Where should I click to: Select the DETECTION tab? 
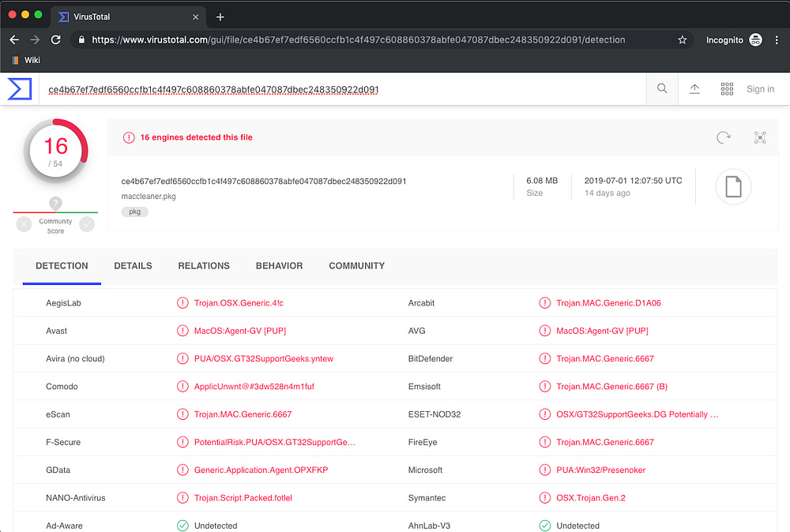(62, 266)
